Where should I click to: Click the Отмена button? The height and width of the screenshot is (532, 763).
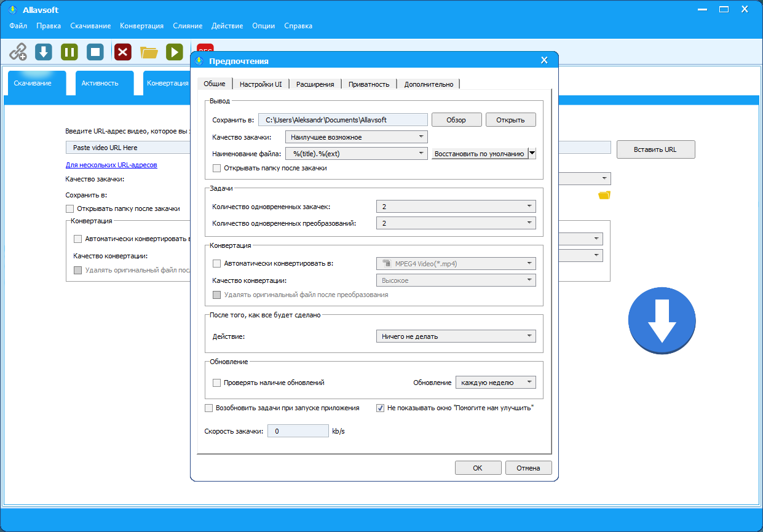[528, 468]
